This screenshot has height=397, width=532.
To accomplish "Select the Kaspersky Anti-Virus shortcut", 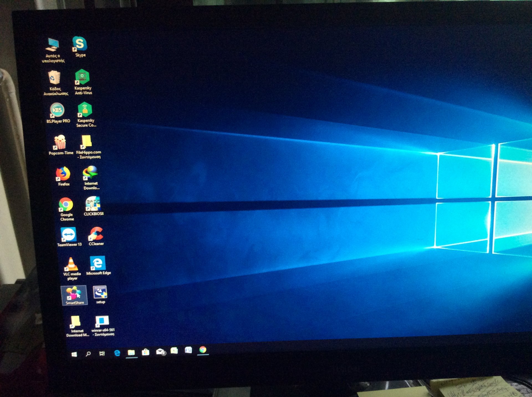I will 83,82.
